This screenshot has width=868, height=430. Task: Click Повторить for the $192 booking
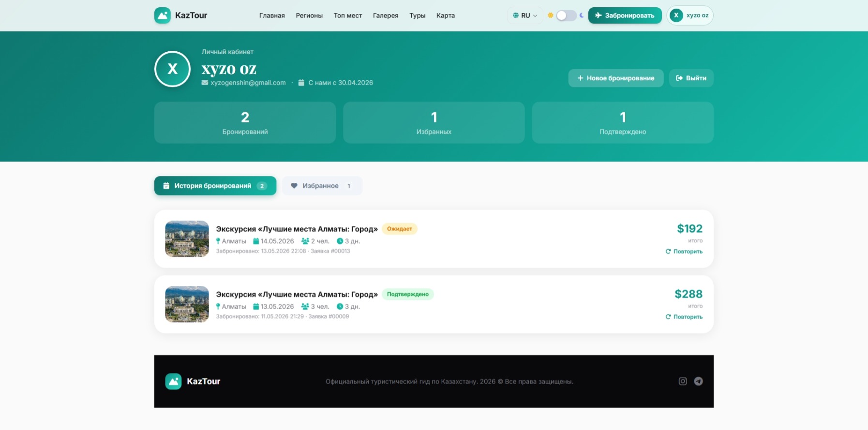684,252
